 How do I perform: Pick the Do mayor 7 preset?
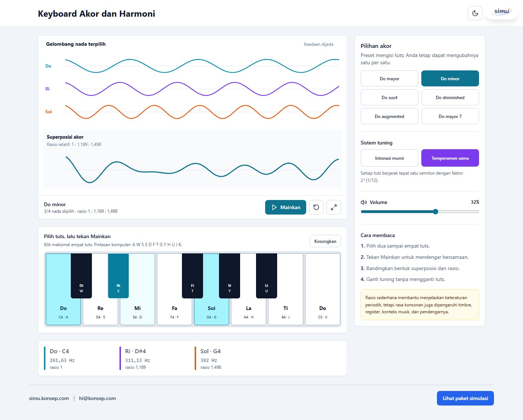450,116
